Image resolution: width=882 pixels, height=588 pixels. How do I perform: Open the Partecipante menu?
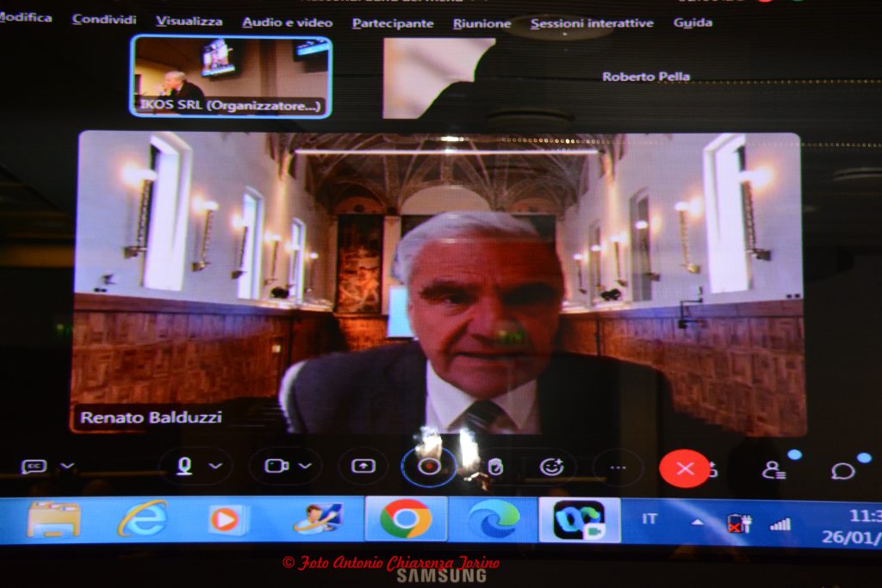[x=393, y=23]
